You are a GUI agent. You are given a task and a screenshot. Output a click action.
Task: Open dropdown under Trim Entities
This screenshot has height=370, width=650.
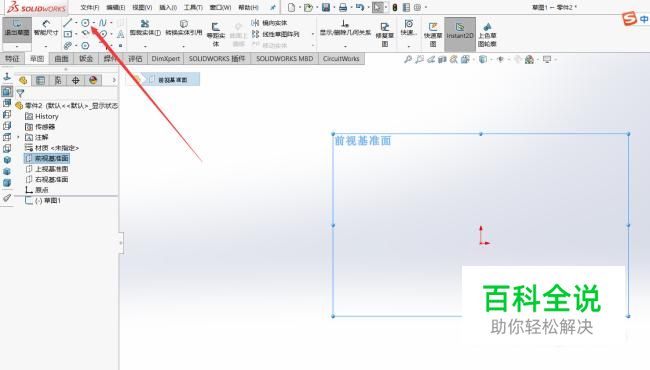[145, 46]
